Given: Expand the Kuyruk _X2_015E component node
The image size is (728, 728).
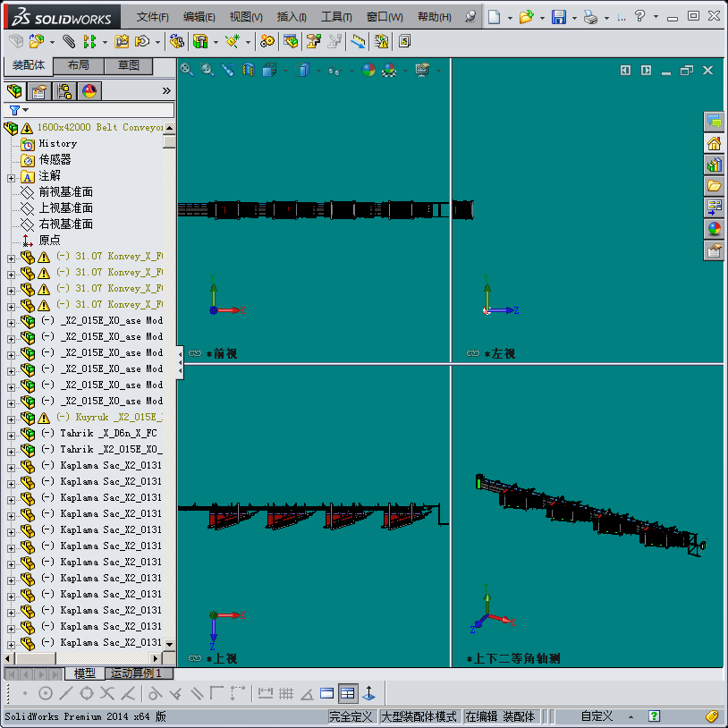Looking at the screenshot, I should pyautogui.click(x=11, y=419).
